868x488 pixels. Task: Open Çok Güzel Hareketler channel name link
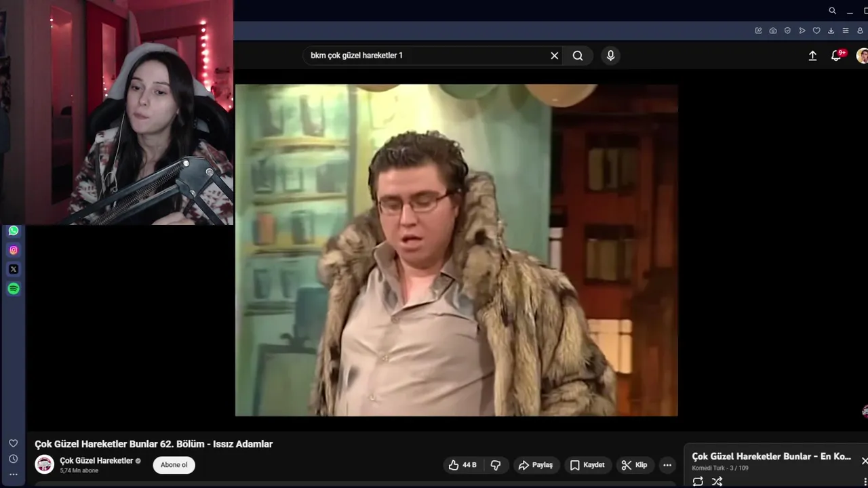tap(96, 460)
